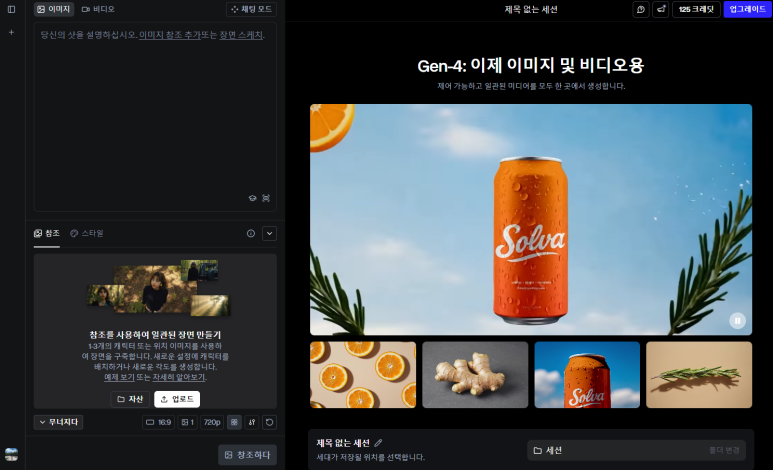
Task: Click the 창조하다 generate button
Action: [x=247, y=455]
